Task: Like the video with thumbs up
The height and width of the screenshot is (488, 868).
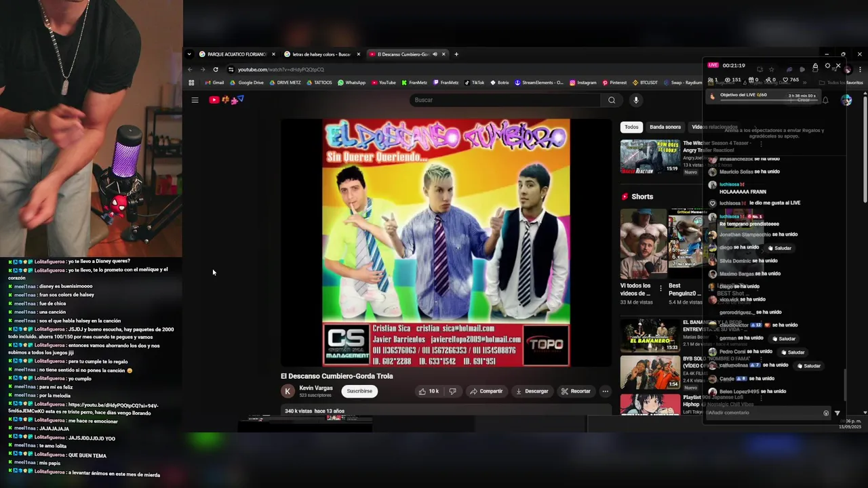Action: 429,391
